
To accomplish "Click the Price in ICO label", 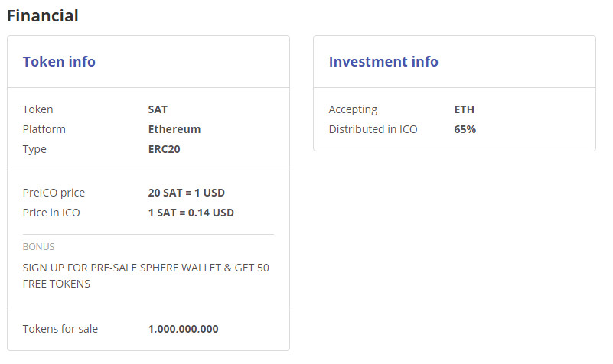I will point(51,213).
